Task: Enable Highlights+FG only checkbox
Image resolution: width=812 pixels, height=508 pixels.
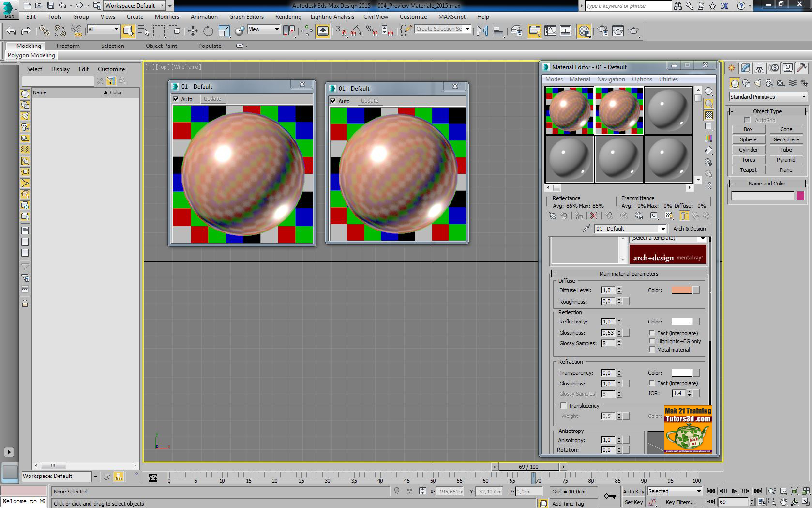Action: (x=652, y=341)
